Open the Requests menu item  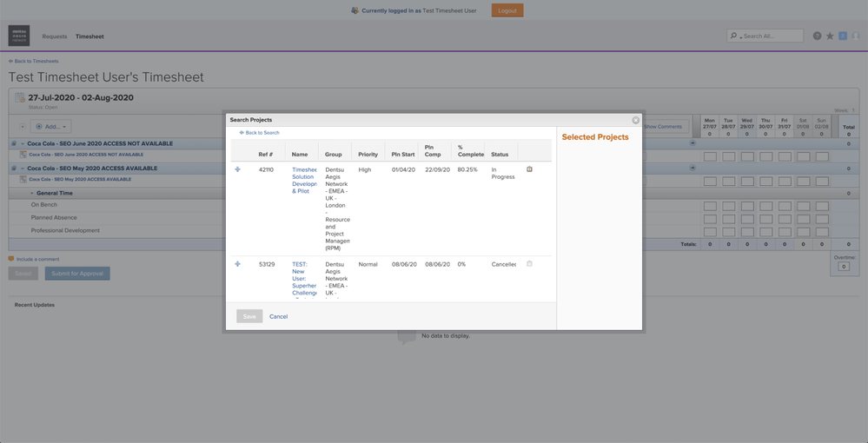click(x=55, y=36)
